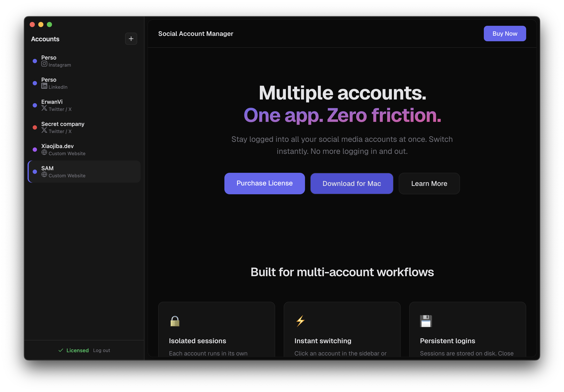Select the Xiaojiba.dev account in the sidebar
The height and width of the screenshot is (392, 564).
(x=74, y=149)
